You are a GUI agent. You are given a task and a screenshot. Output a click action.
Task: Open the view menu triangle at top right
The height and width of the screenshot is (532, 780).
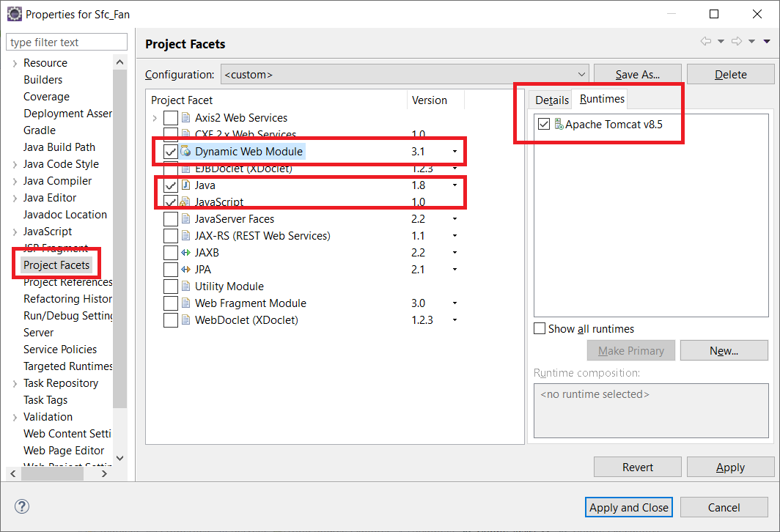tap(767, 41)
